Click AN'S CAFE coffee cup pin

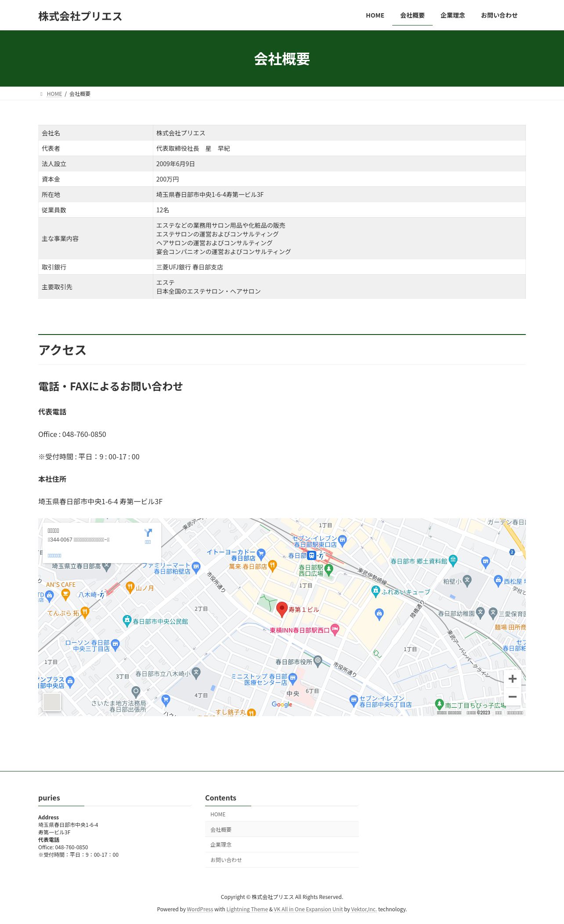pyautogui.click(x=65, y=595)
